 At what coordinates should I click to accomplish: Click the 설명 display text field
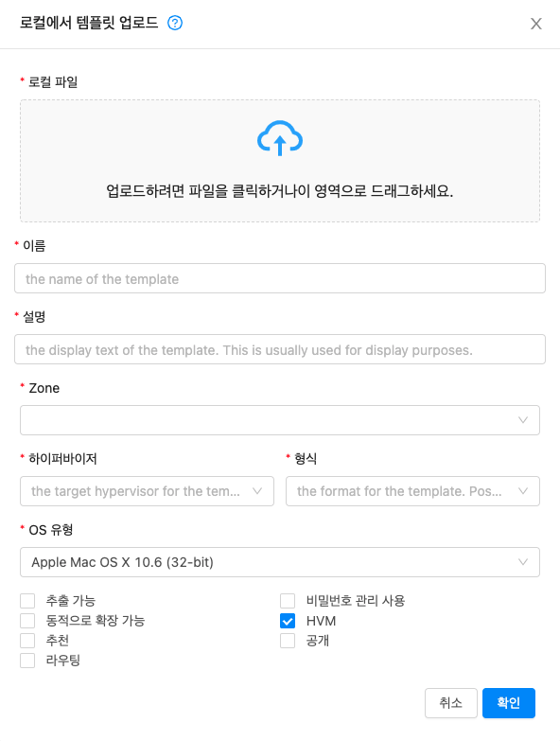coord(280,349)
